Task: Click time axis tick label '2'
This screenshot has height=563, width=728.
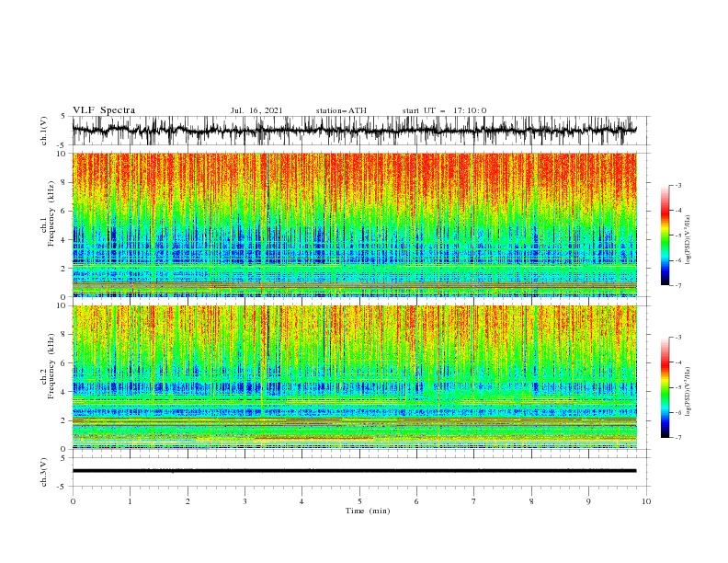Action: [188, 501]
